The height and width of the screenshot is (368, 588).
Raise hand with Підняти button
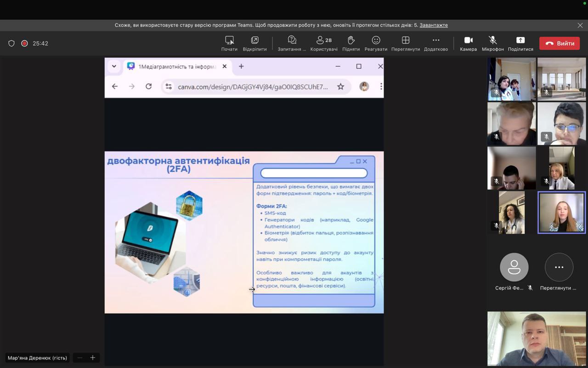coord(351,43)
